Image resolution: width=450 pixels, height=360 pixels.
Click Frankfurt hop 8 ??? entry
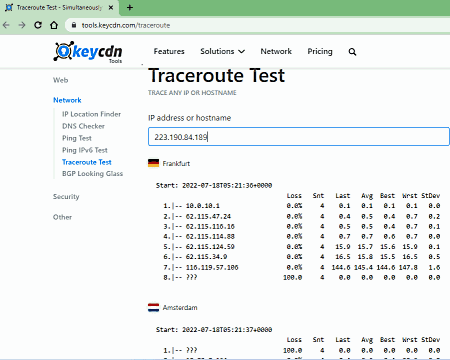tap(191, 277)
